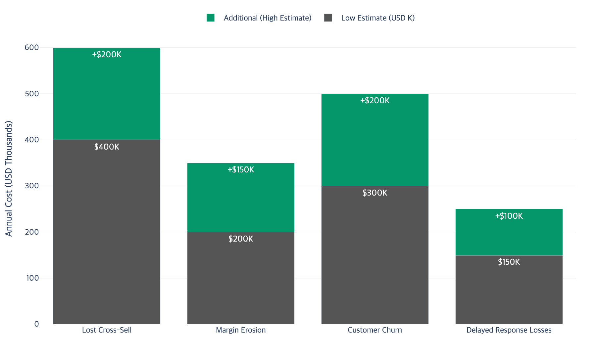Click the '600' y-axis tick label
Screen dimensions: 596x364
coord(32,48)
